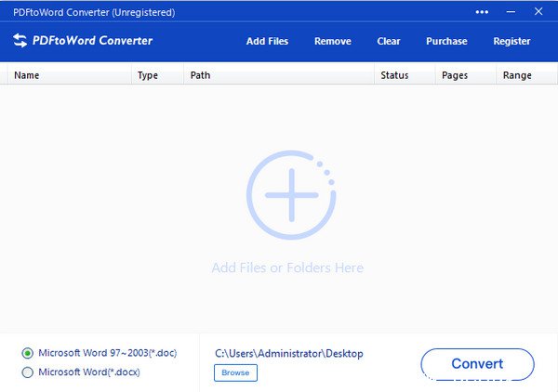The width and height of the screenshot is (558, 392).
Task: Hit Clear to empty the file list
Action: [389, 41]
